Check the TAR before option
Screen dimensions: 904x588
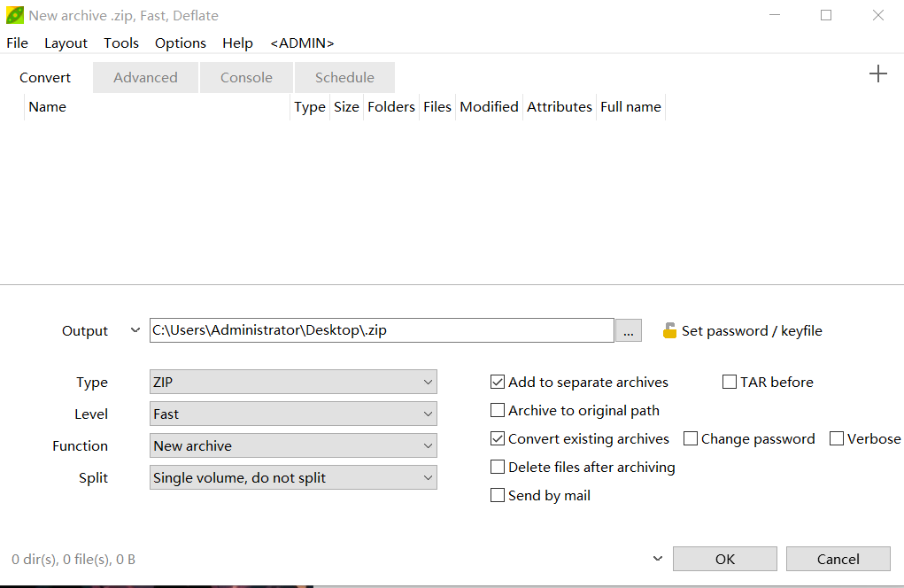(730, 383)
